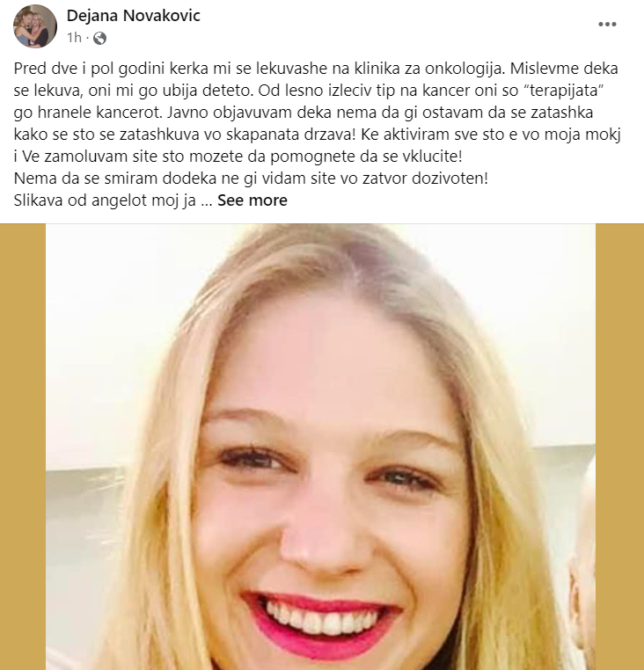The height and width of the screenshot is (670, 644).
Task: Click the line "Nema da se smiram dodeka"
Action: point(251,178)
